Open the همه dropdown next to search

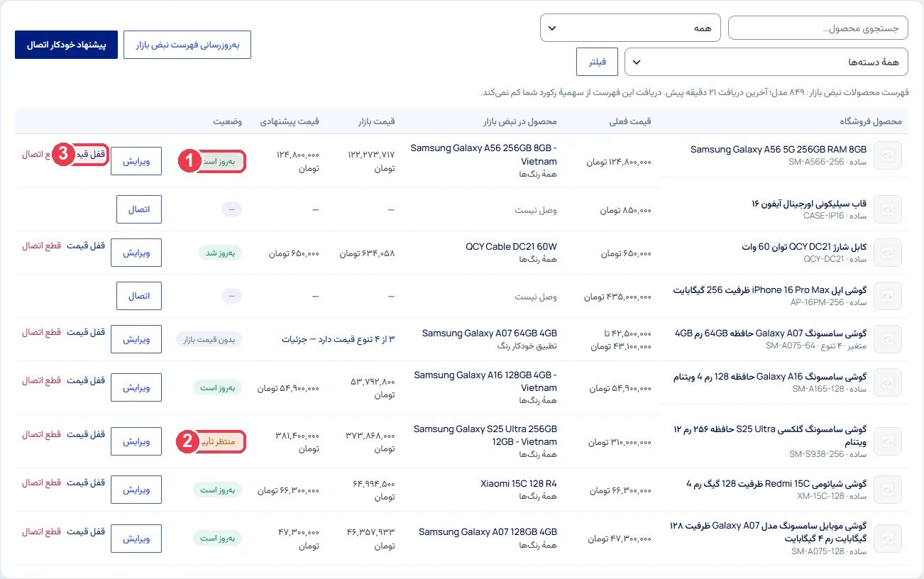click(x=630, y=28)
